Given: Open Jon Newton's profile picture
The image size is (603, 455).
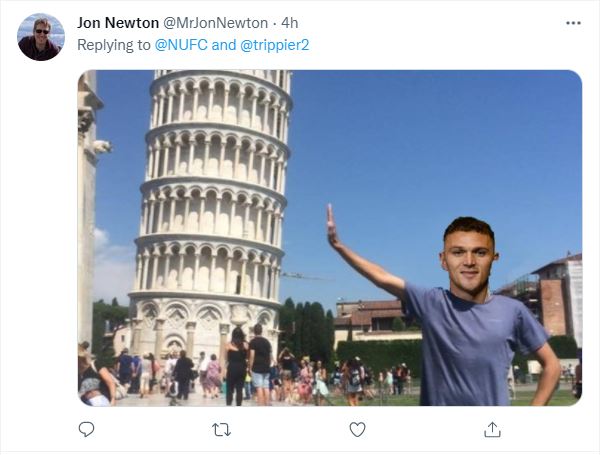Looking at the screenshot, I should [40, 37].
